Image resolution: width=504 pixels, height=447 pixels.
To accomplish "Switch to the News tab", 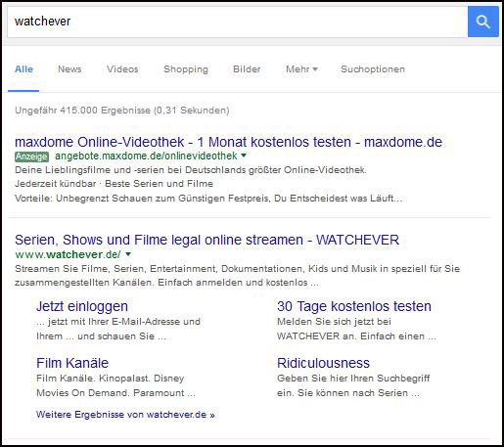I will pos(69,69).
